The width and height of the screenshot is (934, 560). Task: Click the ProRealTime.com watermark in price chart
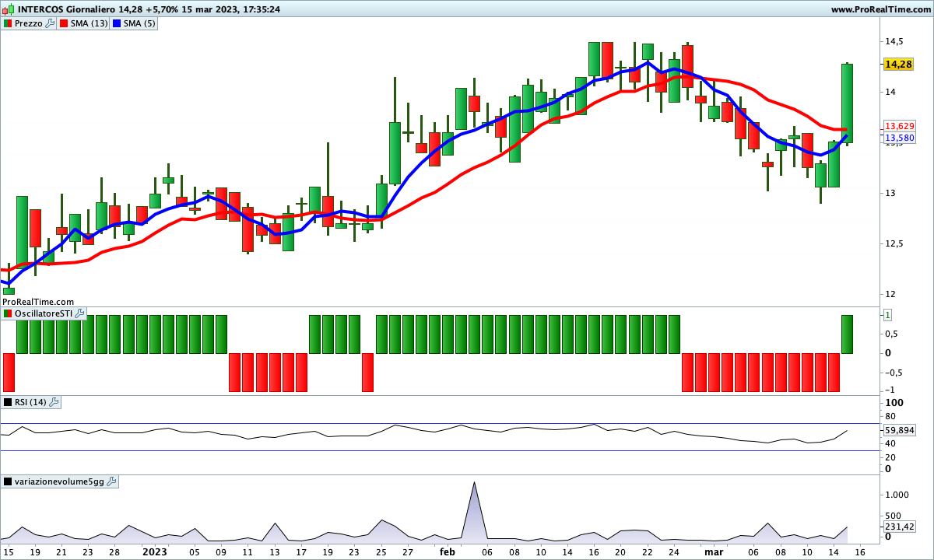(x=38, y=301)
